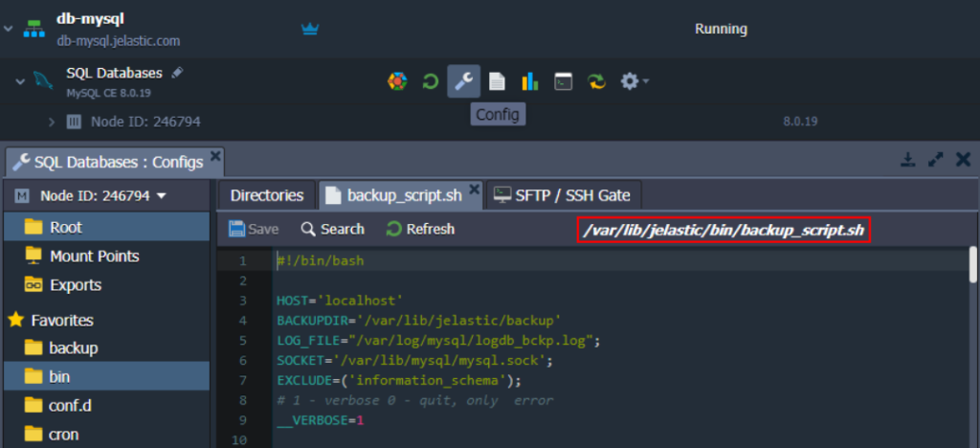Open Exports in the sidebar
This screenshot has width=980, height=448.
click(106, 285)
